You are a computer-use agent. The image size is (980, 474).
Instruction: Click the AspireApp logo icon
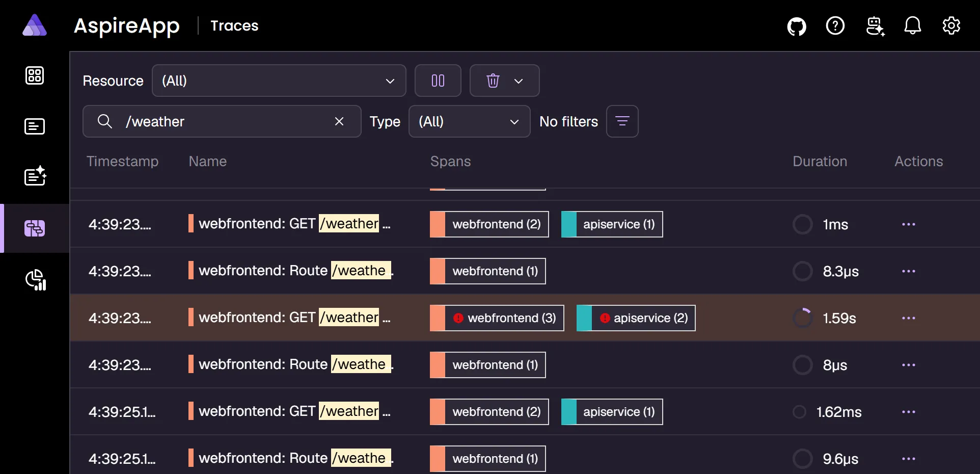click(x=35, y=25)
